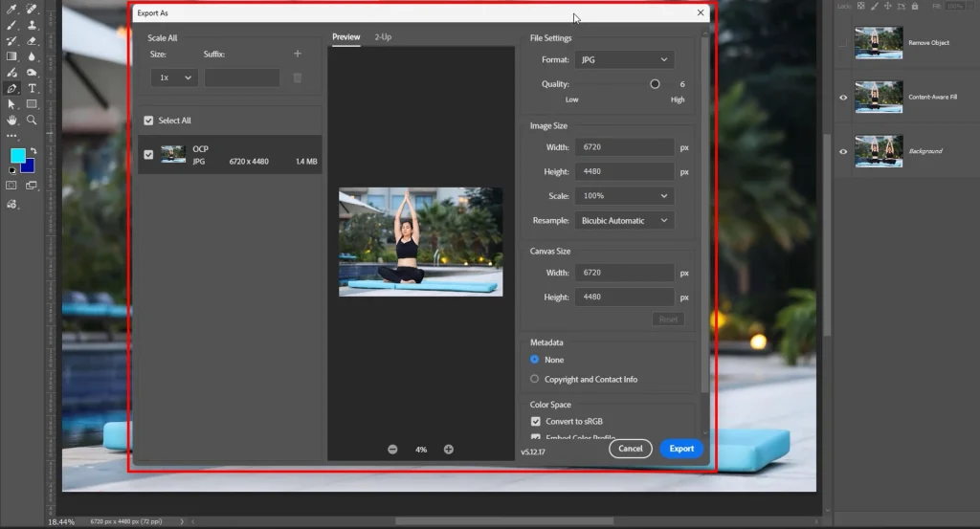
Task: Change the screen mode
Action: point(32,186)
